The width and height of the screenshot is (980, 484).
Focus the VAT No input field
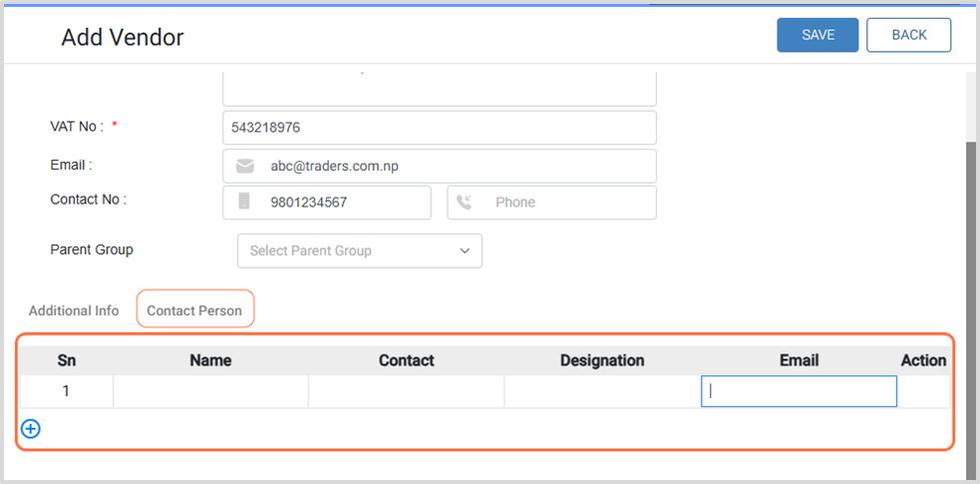click(439, 128)
